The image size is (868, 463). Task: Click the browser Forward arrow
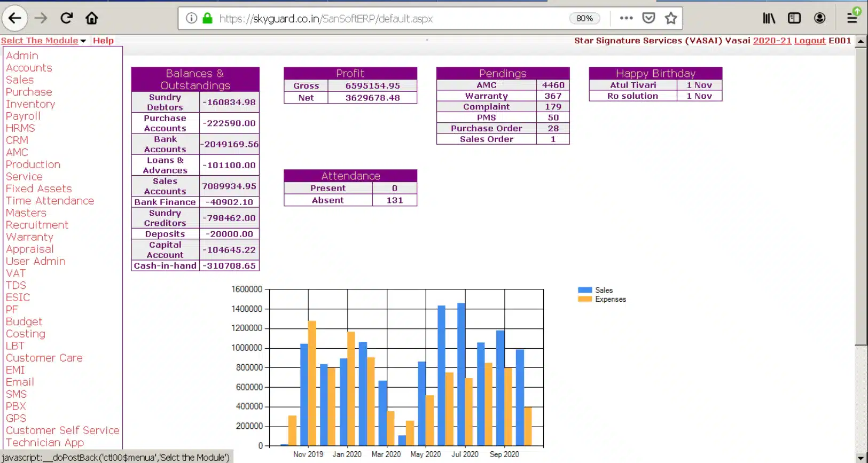coord(41,18)
